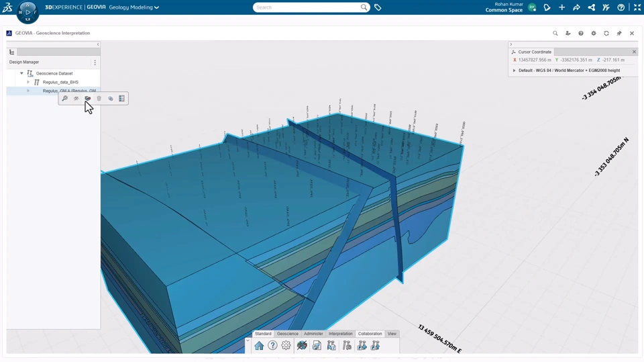
Task: Select the Regulus_GM.A tree row
Action: 53,91
